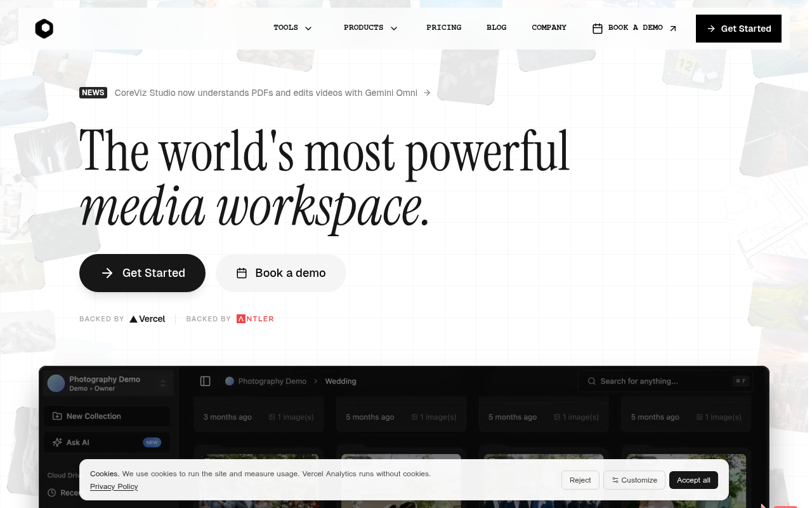Viewport: 812px width, 508px height.
Task: Click New Collection in the sidebar
Action: (107, 416)
